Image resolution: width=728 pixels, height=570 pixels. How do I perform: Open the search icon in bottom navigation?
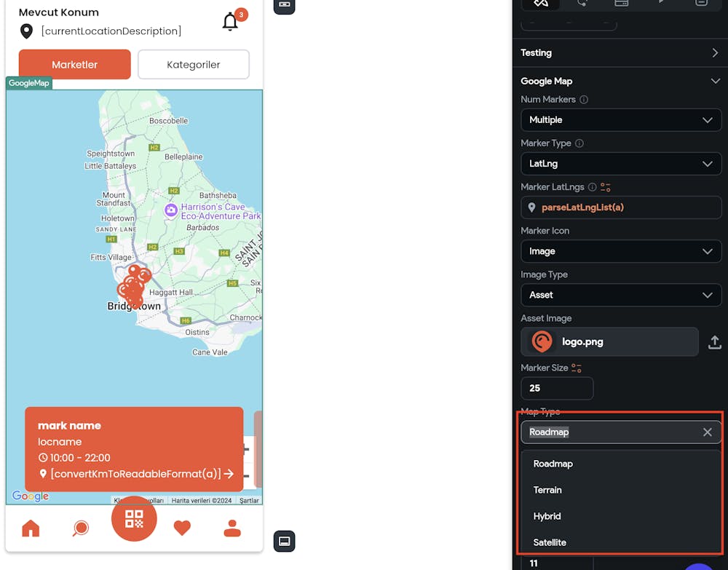80,529
